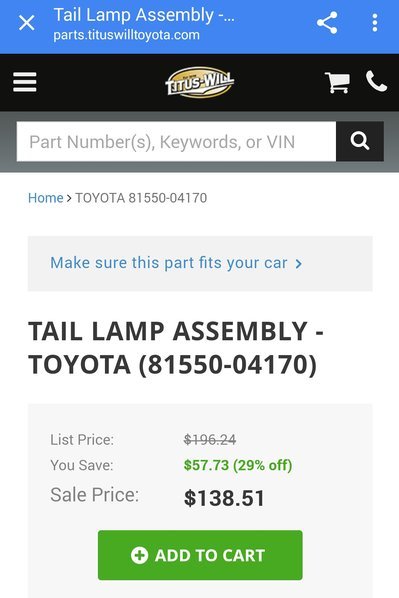Click the magnifying glass search button
The height and width of the screenshot is (598, 399).
pos(360,141)
